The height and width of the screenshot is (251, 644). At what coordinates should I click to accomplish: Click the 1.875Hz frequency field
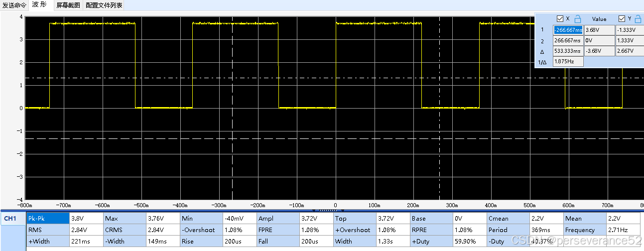click(x=568, y=62)
